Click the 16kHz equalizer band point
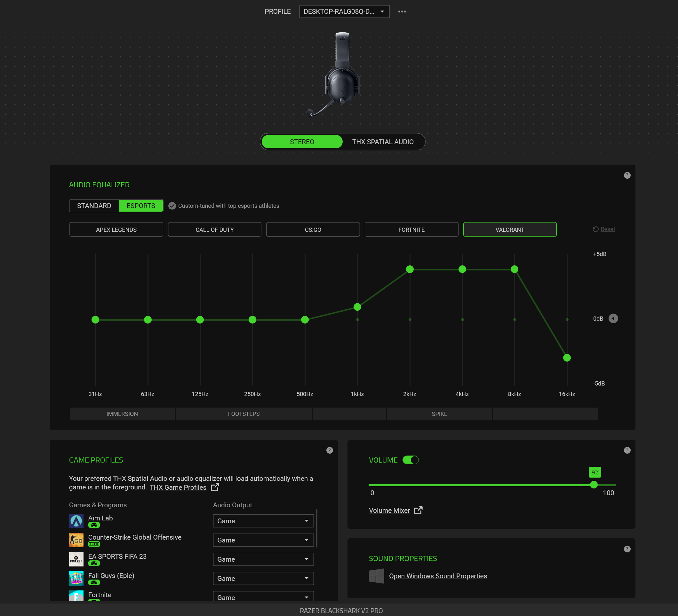Viewport: 678px width, 616px height. tap(567, 358)
